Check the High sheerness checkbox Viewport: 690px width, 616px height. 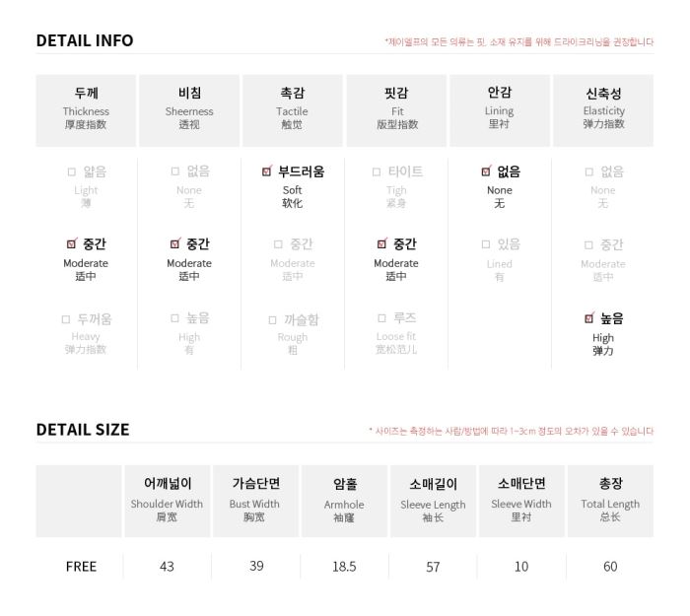[x=174, y=318]
